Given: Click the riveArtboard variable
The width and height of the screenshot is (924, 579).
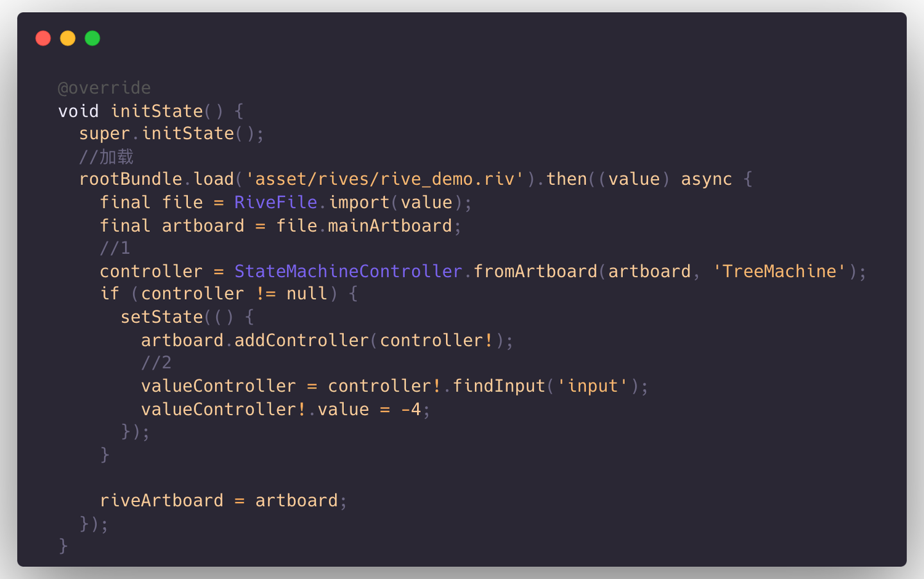Looking at the screenshot, I should (162, 501).
